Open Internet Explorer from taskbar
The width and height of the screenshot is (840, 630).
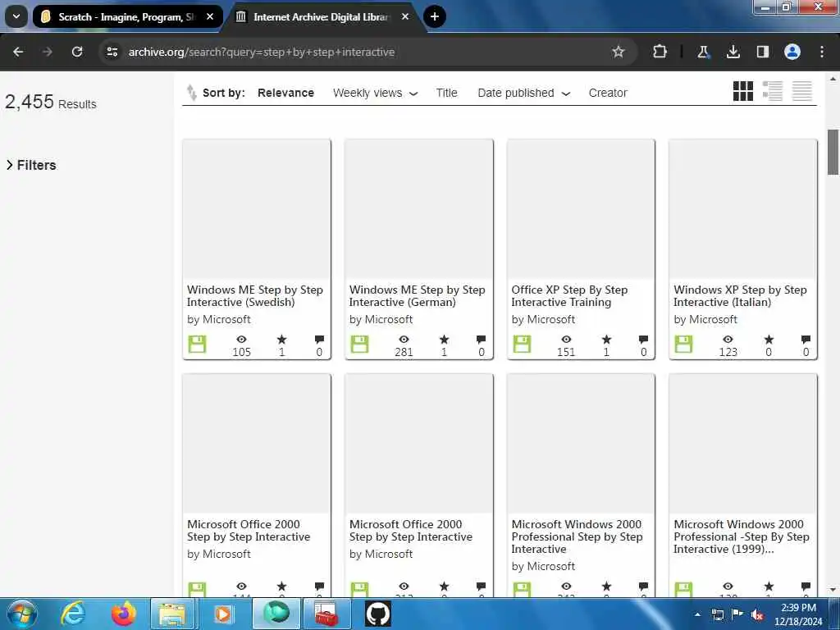pyautogui.click(x=73, y=614)
